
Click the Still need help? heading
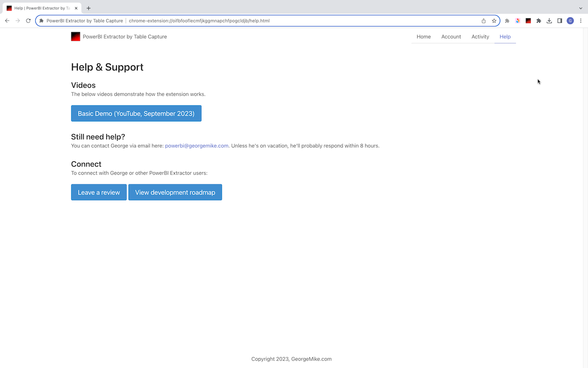pos(98,137)
